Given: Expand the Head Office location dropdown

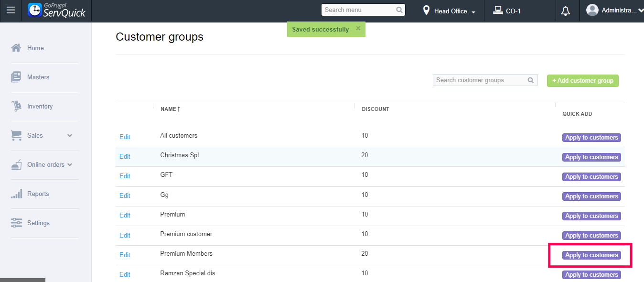Looking at the screenshot, I should pos(473,11).
